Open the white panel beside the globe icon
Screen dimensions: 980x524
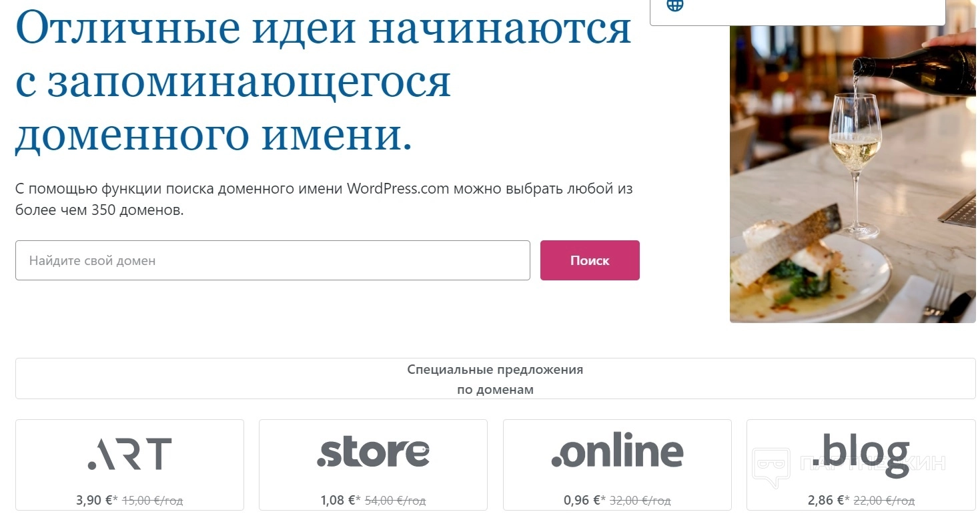[797, 13]
